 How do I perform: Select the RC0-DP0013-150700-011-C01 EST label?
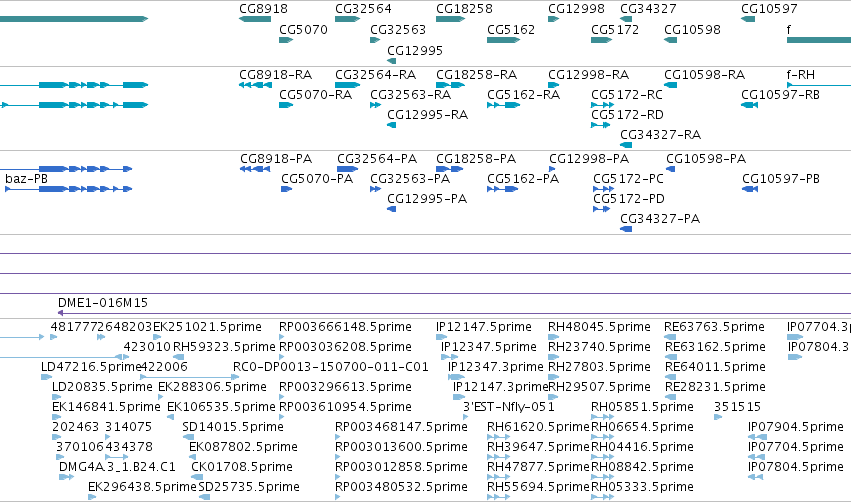tap(331, 366)
